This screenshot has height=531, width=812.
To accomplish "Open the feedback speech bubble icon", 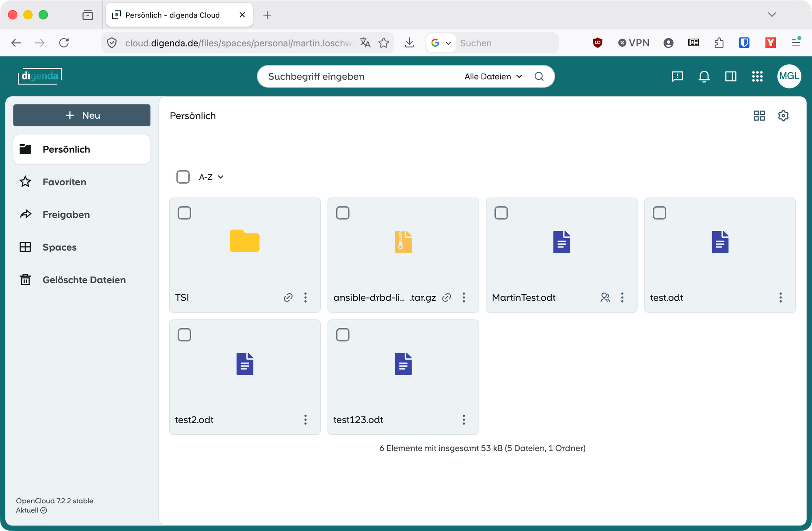I will [677, 76].
